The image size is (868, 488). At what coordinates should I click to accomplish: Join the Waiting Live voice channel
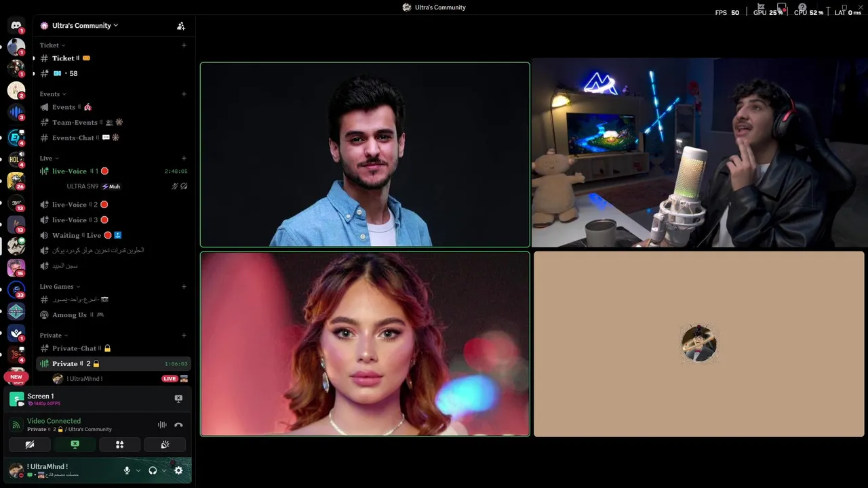pyautogui.click(x=113, y=236)
